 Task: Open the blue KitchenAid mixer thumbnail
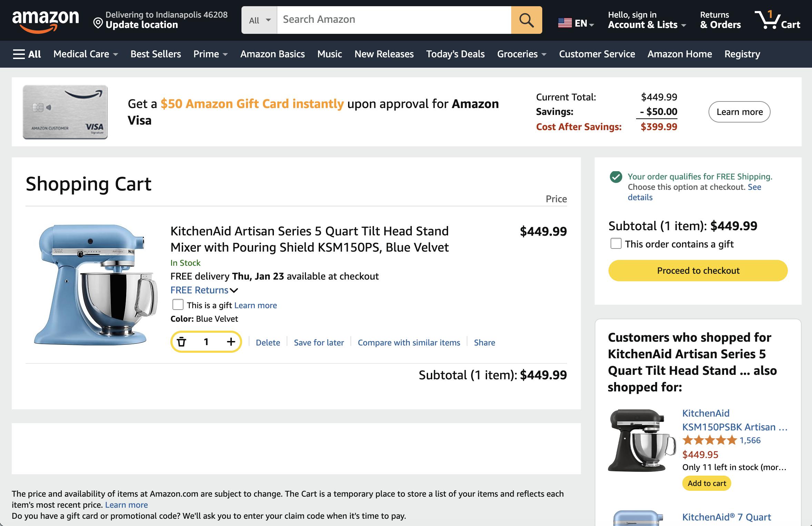(x=93, y=284)
